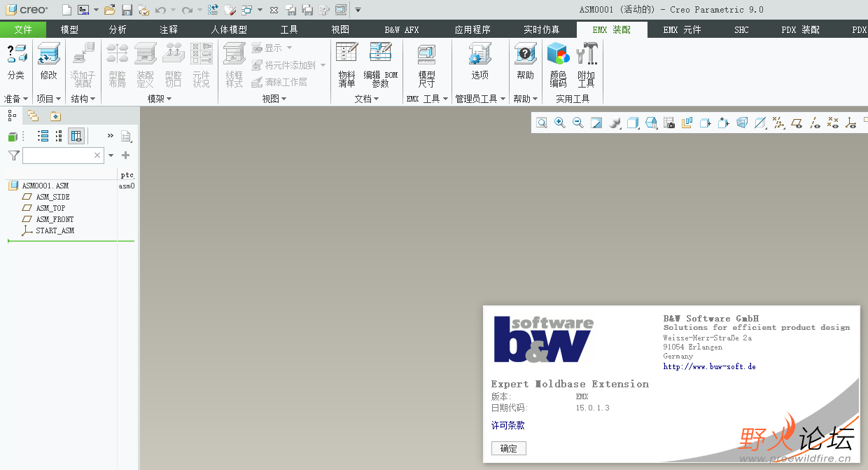Screen dimensions: 868x470
Task: Open the 文件 (File) menu
Action: point(23,29)
